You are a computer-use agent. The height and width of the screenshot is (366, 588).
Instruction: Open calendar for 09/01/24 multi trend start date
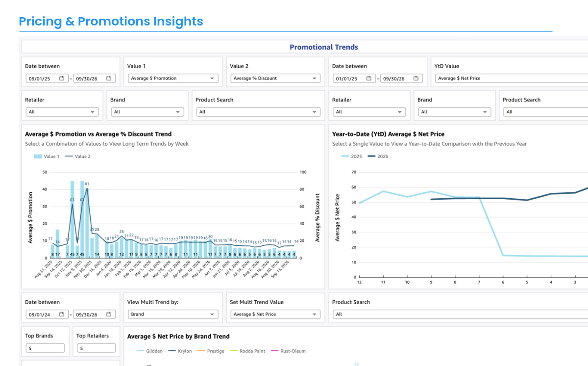[62, 314]
